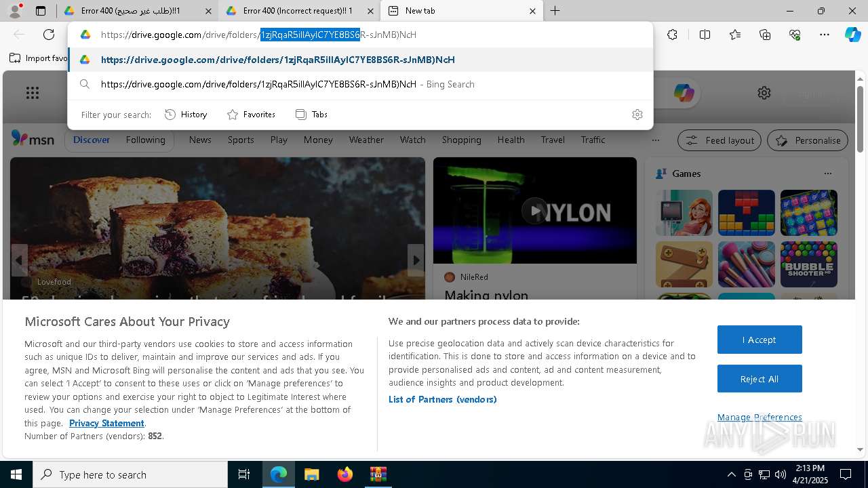The height and width of the screenshot is (488, 868).
Task: Open the Traffic category
Action: 593,140
